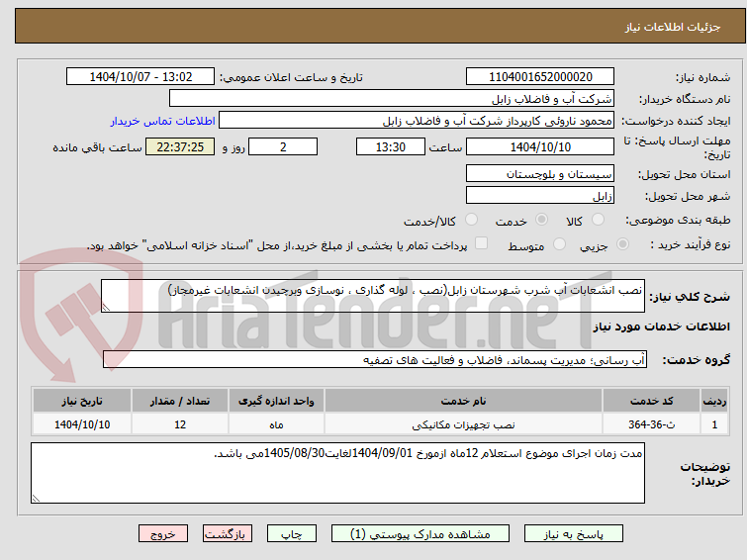This screenshot has width=747, height=560.
Task: Select the متوسط purchase type radio
Action: (x=559, y=244)
